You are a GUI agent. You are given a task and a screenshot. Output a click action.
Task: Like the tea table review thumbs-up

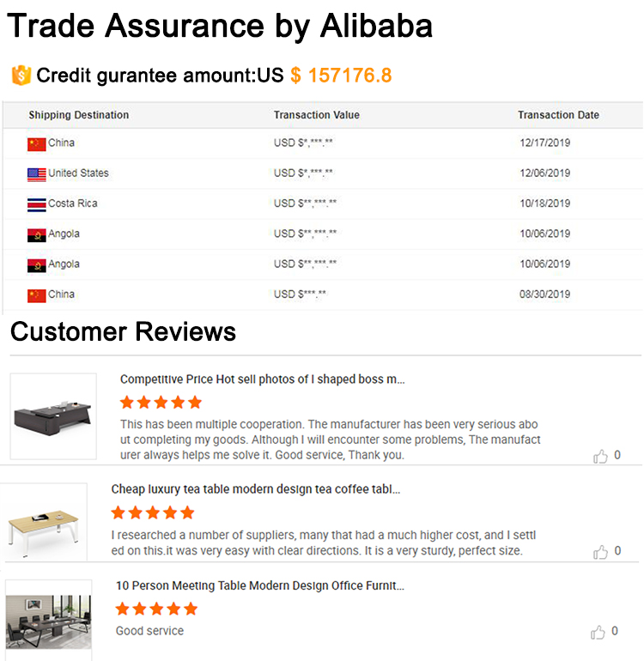coord(600,551)
